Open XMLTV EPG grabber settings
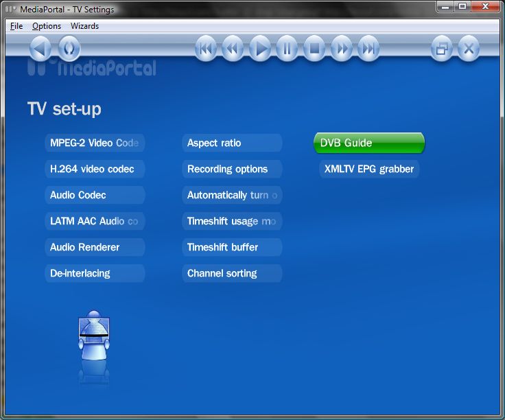Image resolution: width=505 pixels, height=420 pixels. pyautogui.click(x=369, y=169)
